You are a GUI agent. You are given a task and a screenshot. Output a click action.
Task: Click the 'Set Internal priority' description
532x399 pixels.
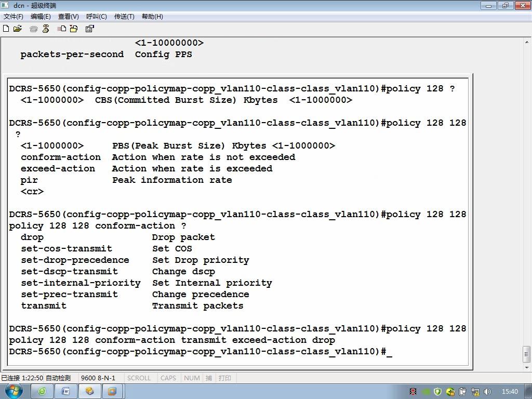tap(212, 283)
